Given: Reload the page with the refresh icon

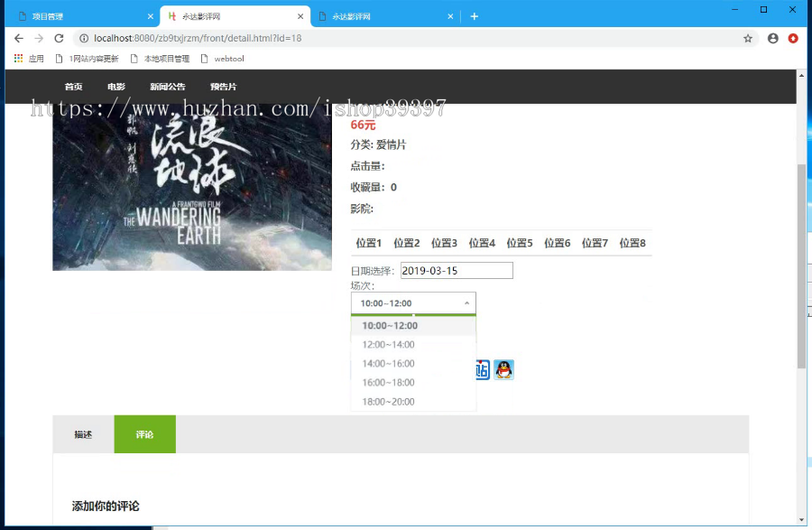Looking at the screenshot, I should 59,38.
